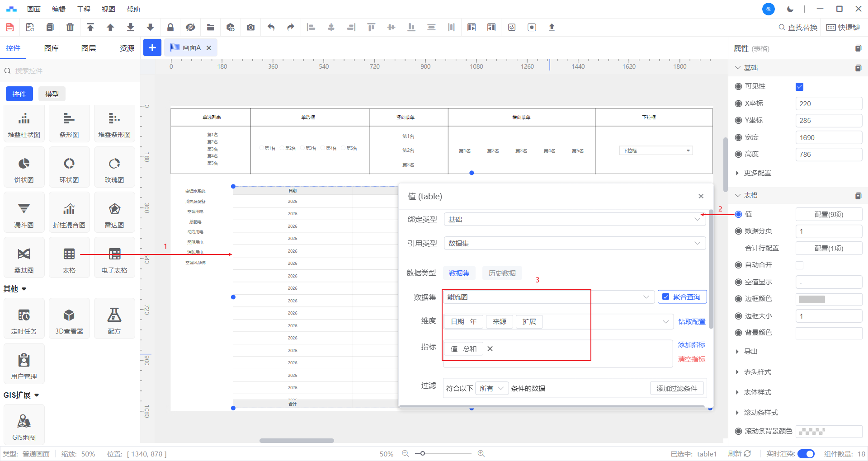Click the lock icon in toolbar
Screen dimensions: 868x461
[x=170, y=28]
